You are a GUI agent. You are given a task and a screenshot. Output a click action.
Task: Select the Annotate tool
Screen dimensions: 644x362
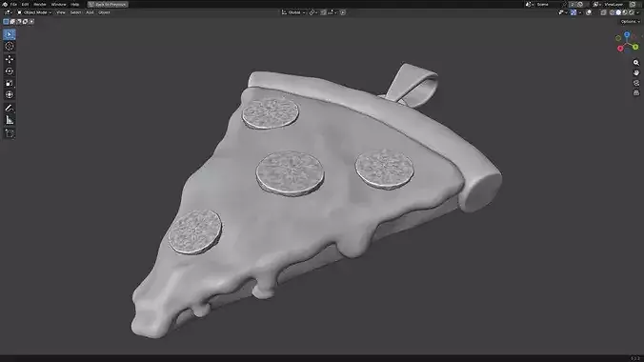pyautogui.click(x=9, y=108)
